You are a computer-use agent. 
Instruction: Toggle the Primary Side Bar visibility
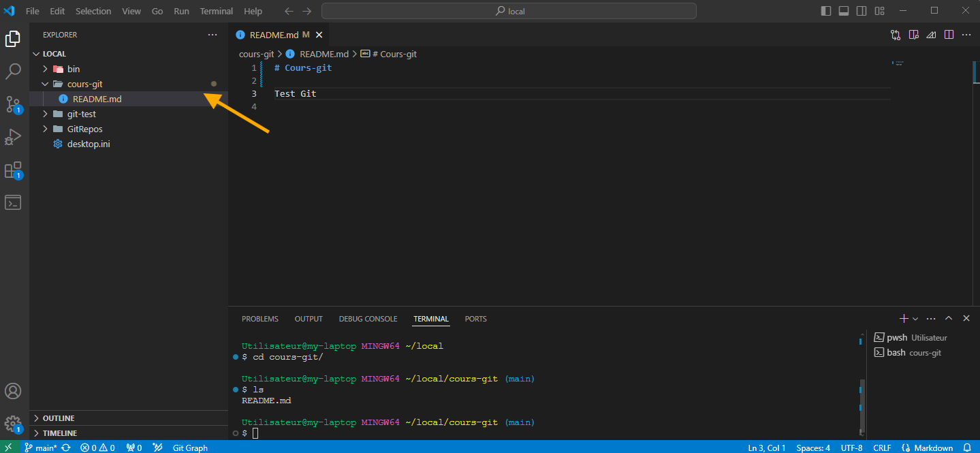(x=825, y=10)
